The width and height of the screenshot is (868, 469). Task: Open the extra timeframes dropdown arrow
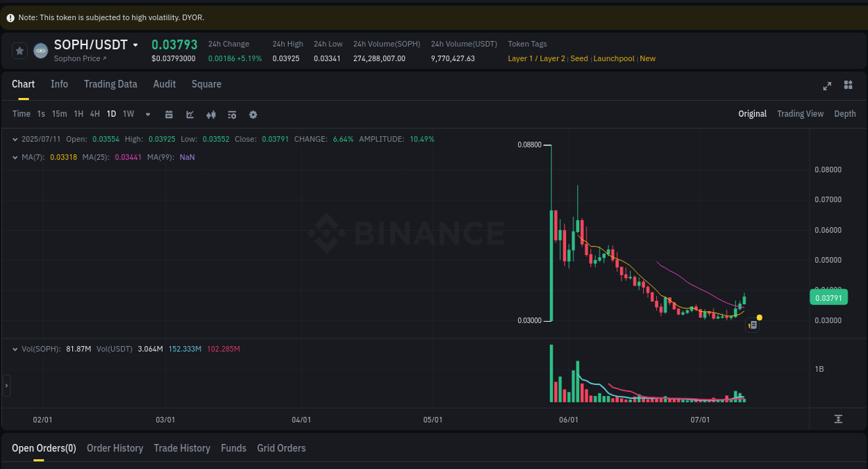147,114
